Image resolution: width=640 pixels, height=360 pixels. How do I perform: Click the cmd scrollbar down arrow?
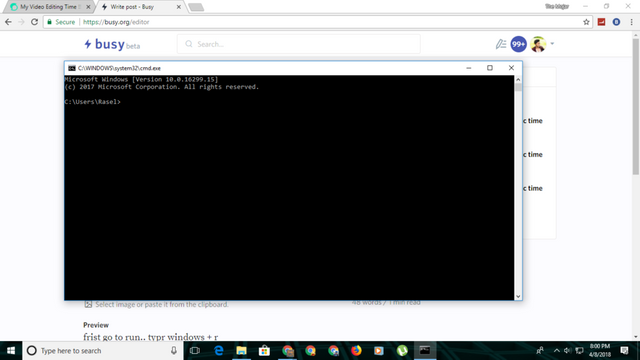click(x=518, y=296)
